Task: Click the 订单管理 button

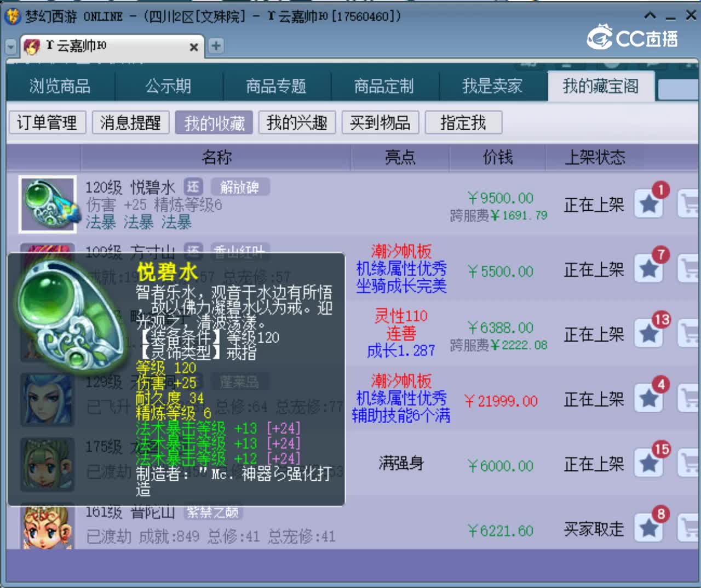Action: pyautogui.click(x=47, y=123)
